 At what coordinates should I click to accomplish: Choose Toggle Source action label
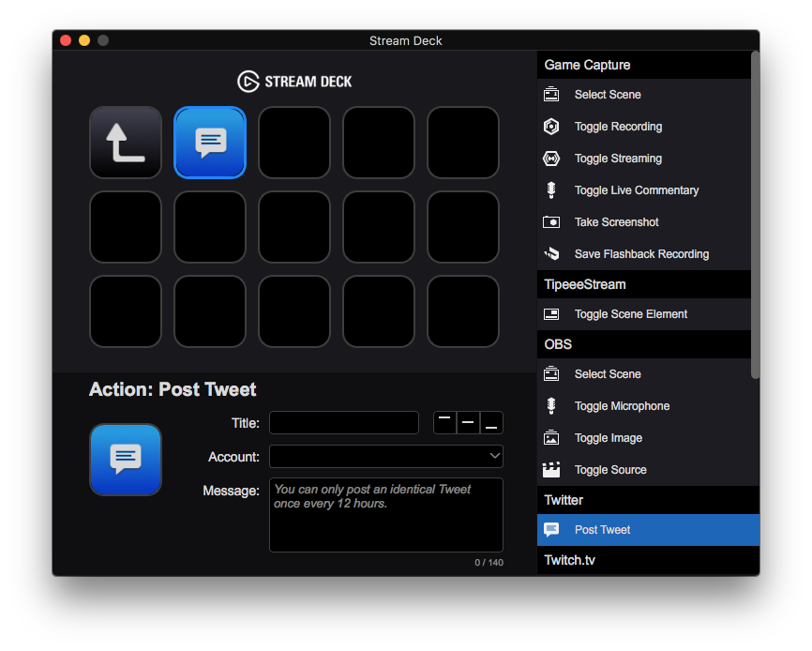(x=610, y=470)
